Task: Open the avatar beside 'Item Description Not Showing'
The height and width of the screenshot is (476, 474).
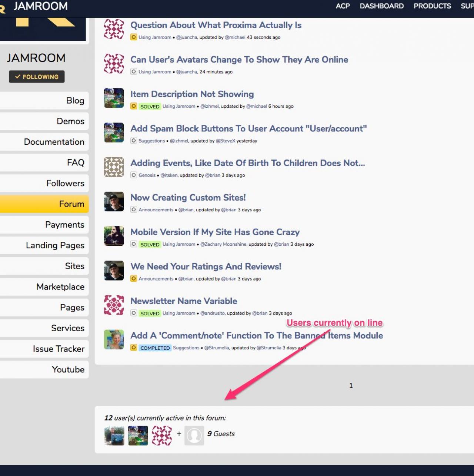Action: 114,98
